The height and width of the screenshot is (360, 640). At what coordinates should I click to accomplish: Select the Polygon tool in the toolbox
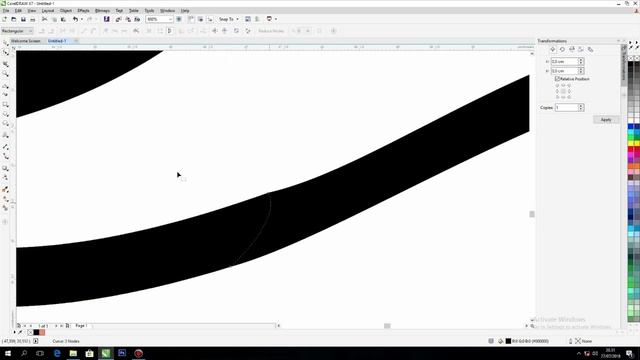6,124
